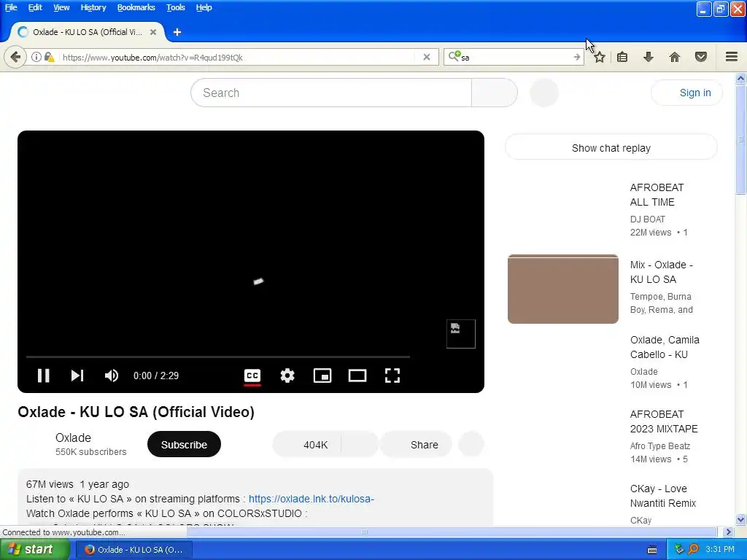Viewport: 747px width, 560px height.
Task: Open downloads arrow
Action: 649,57
